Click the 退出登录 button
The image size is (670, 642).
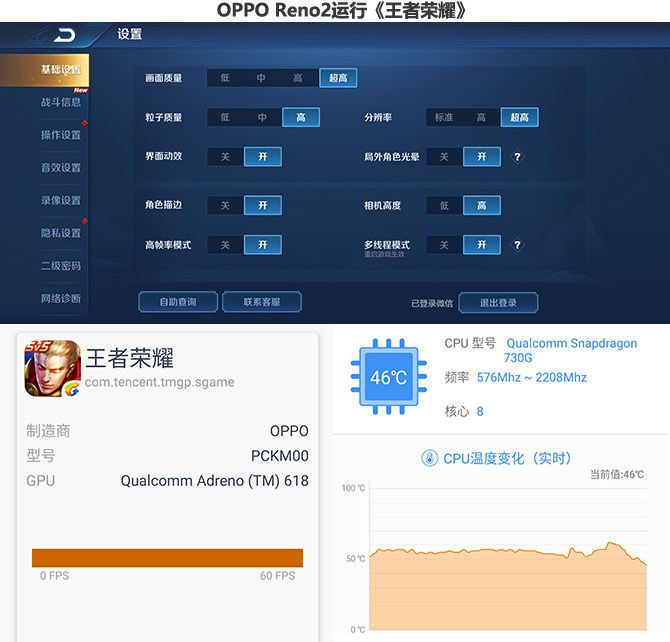pos(498,303)
